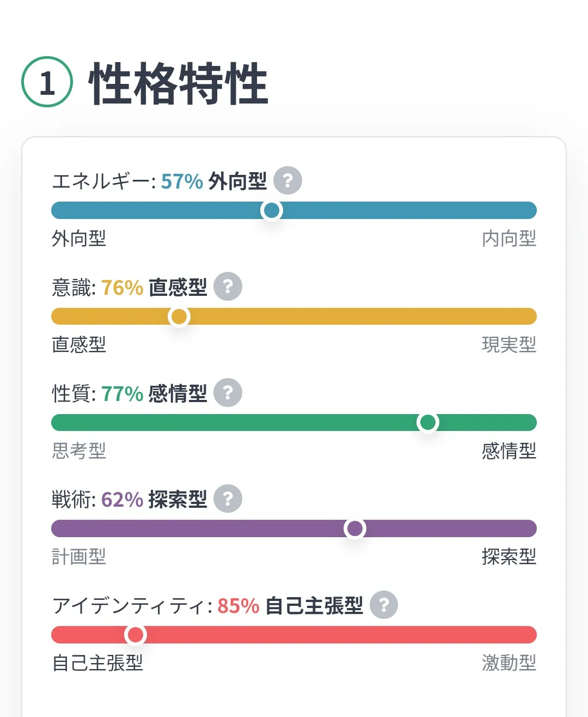Viewport: 588px width, 717px height.
Task: Click the 計画型 label under the purple bar
Action: pyautogui.click(x=79, y=557)
